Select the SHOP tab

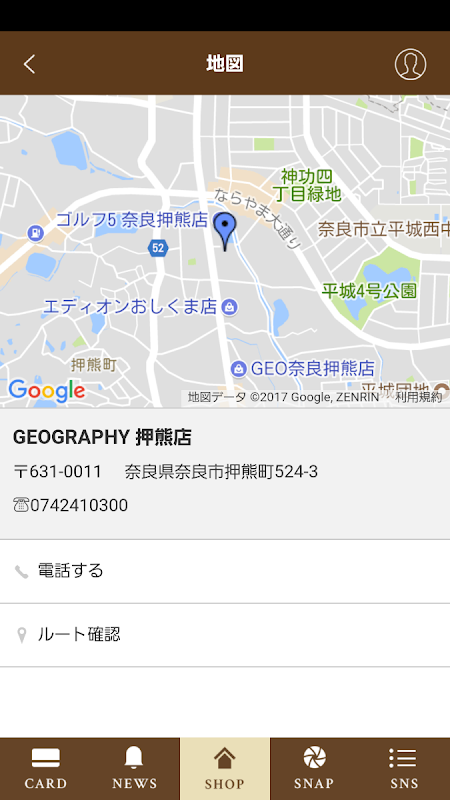[x=225, y=769]
